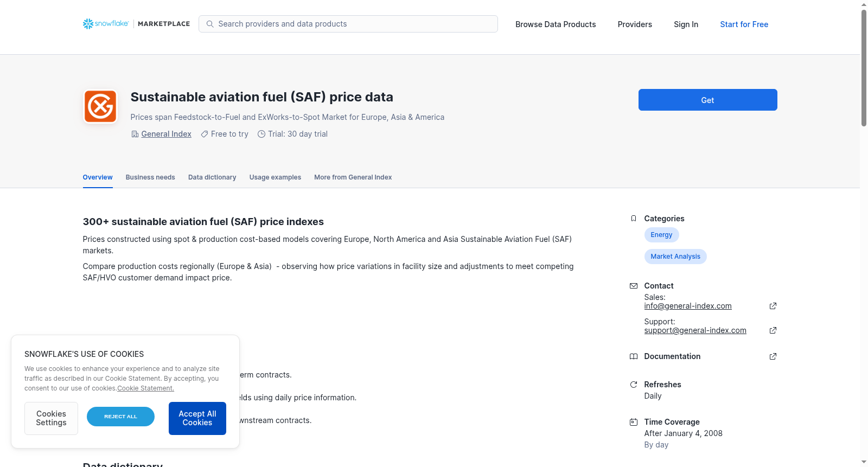
Task: Select the Energy category tag
Action: [x=661, y=235]
